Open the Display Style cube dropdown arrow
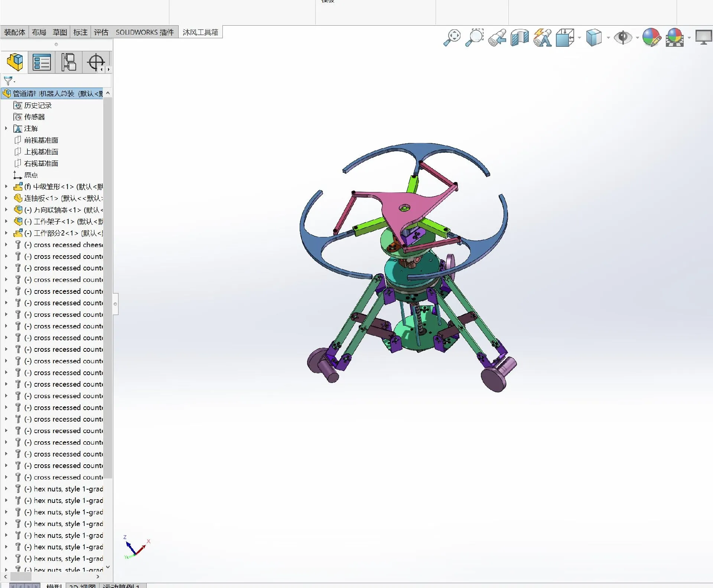Screen dimensions: 713x588 pyautogui.click(x=608, y=38)
